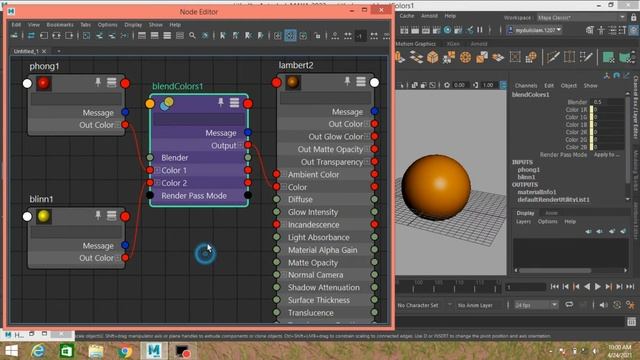This screenshot has height=360, width=640.
Task: Open the Node Editor View menu
Action: (x=34, y=25)
